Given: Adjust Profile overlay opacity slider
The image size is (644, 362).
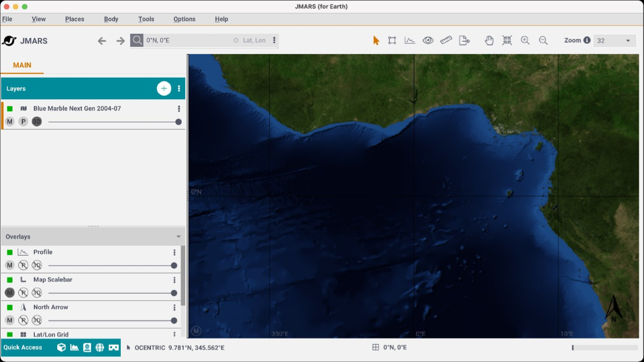Looking at the screenshot, I should [112, 266].
